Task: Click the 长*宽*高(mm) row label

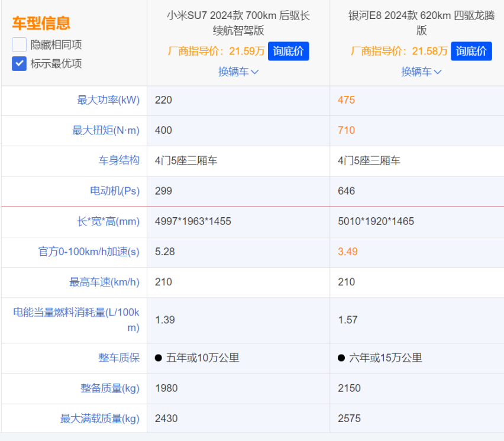Action: (108, 221)
